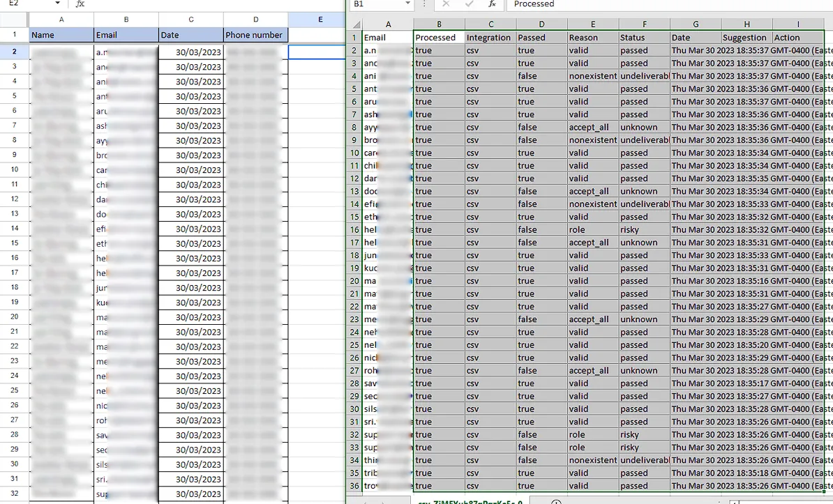The width and height of the screenshot is (833, 504).
Task: Select row 10 header in left sheet
Action: (15, 169)
